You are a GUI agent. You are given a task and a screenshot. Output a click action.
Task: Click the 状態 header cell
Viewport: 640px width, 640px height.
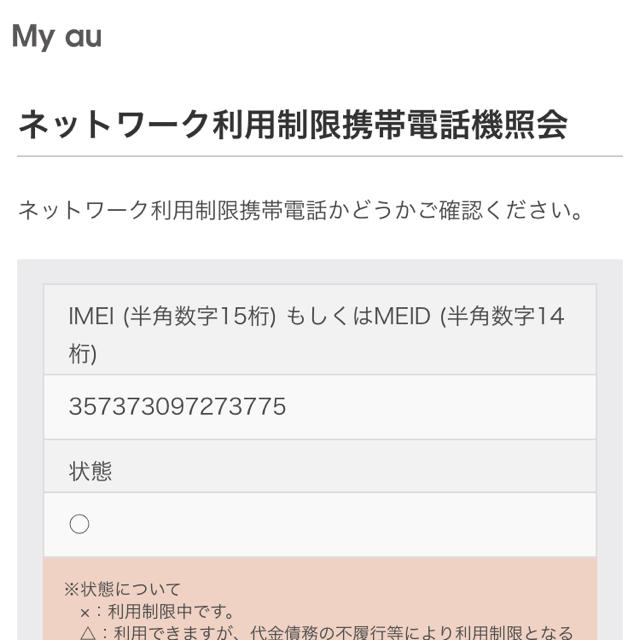click(x=320, y=466)
